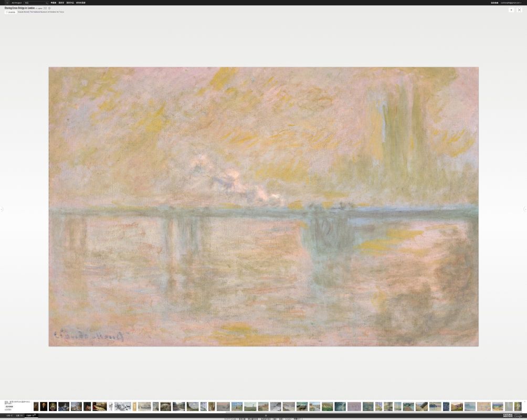The width and height of the screenshot is (527, 420).
Task: Click the play slideshow icon at top right
Action: [511, 9]
